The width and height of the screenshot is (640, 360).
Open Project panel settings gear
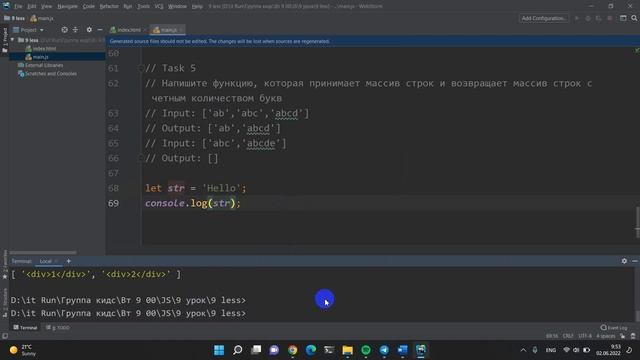[x=89, y=30]
